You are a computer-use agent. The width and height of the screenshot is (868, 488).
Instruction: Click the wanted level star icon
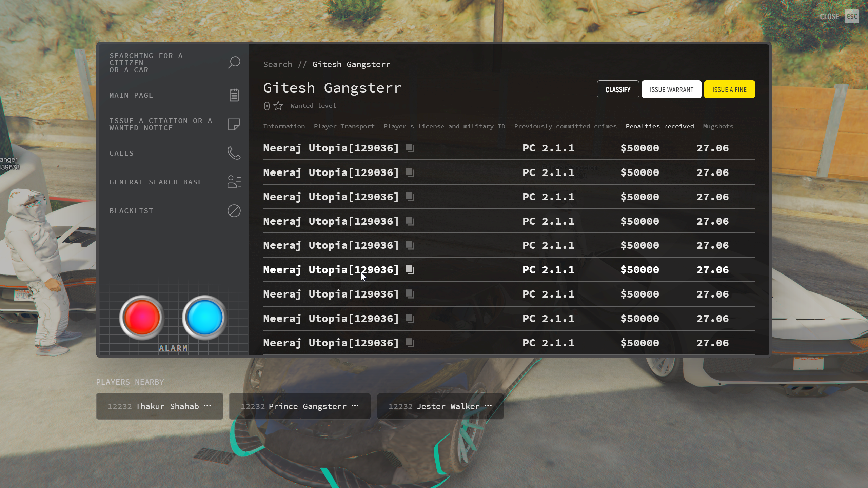point(278,106)
